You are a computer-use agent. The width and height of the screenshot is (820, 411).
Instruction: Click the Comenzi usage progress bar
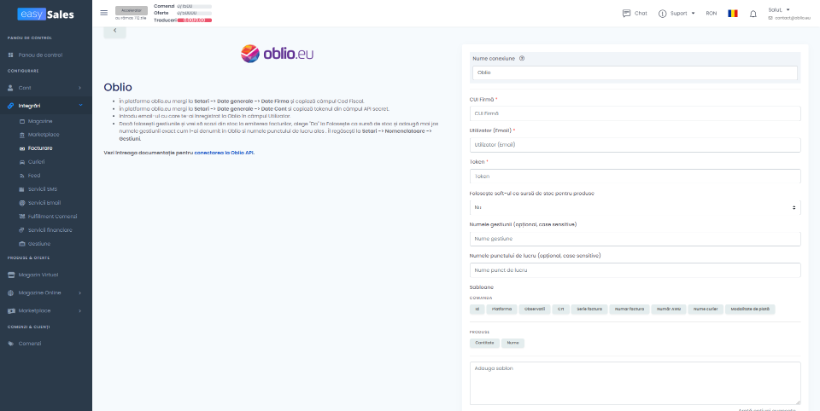[195, 6]
